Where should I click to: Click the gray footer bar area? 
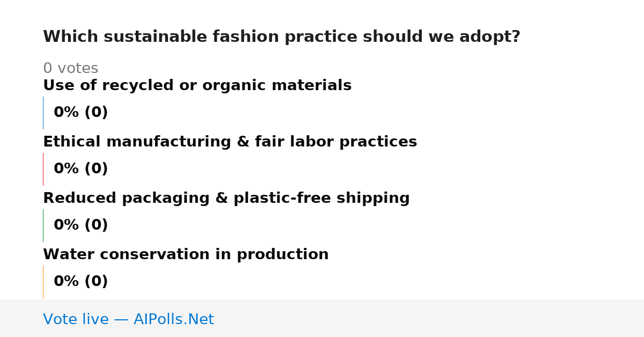click(322, 318)
